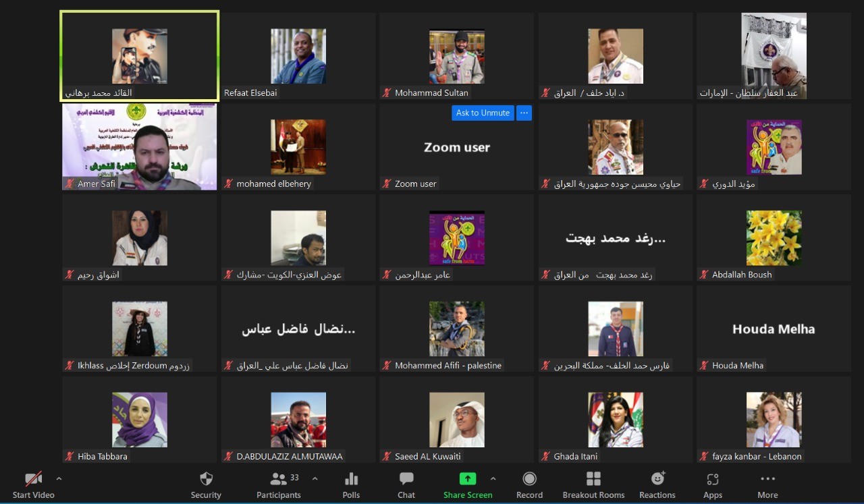Expand the caret next to Participants
The width and height of the screenshot is (864, 504).
pyautogui.click(x=315, y=478)
